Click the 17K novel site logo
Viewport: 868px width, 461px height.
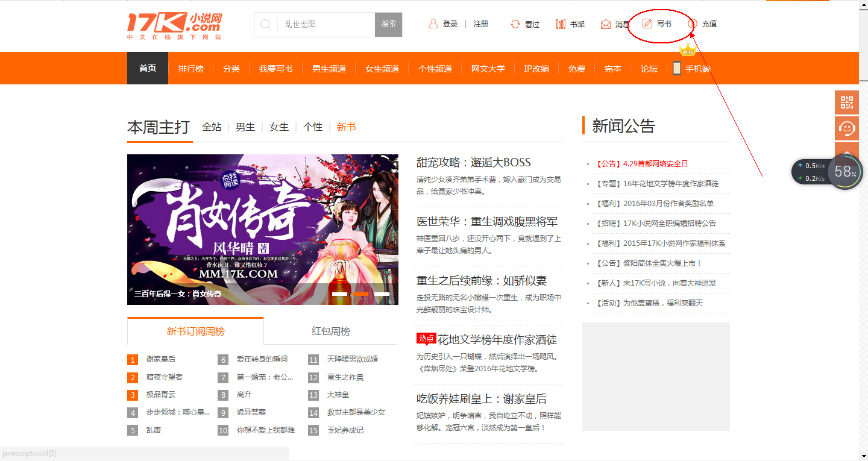pos(174,26)
